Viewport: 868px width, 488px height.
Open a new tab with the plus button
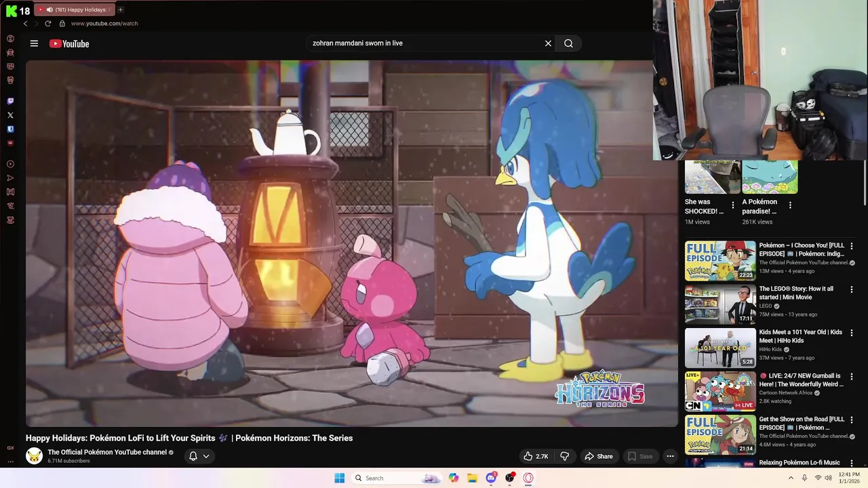tap(121, 9)
